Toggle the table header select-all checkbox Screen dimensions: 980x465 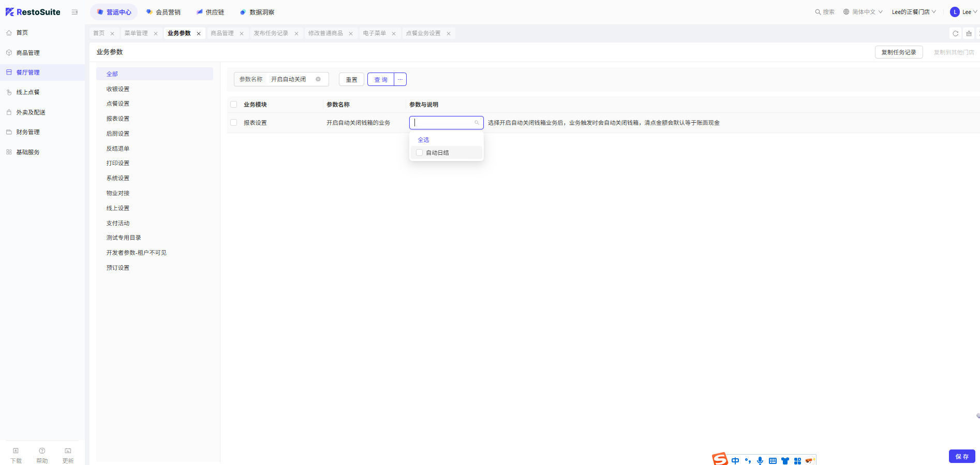click(234, 105)
